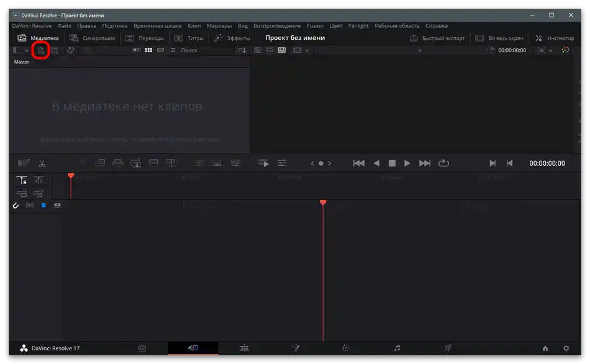590x364 pixels.
Task: Click the boring detector icon
Action: pyautogui.click(x=24, y=163)
